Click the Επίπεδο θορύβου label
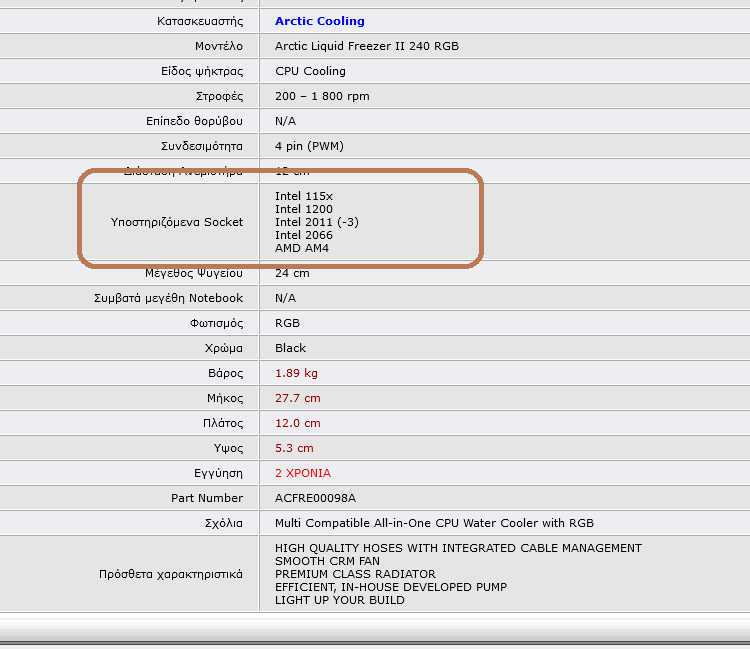The height and width of the screenshot is (649, 750). click(194, 121)
